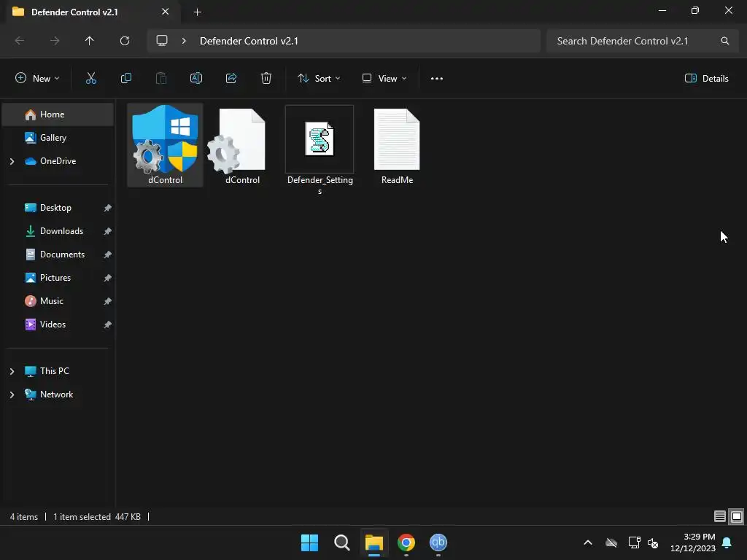
Task: Click the Paste clipboard icon
Action: click(161, 79)
